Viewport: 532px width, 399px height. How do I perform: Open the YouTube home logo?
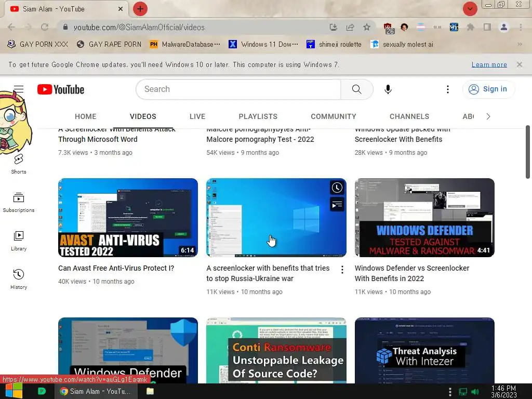coord(61,89)
